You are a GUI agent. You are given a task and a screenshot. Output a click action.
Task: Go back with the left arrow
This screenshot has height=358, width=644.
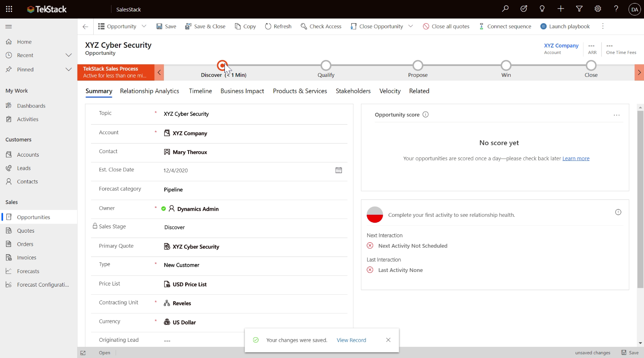(85, 26)
